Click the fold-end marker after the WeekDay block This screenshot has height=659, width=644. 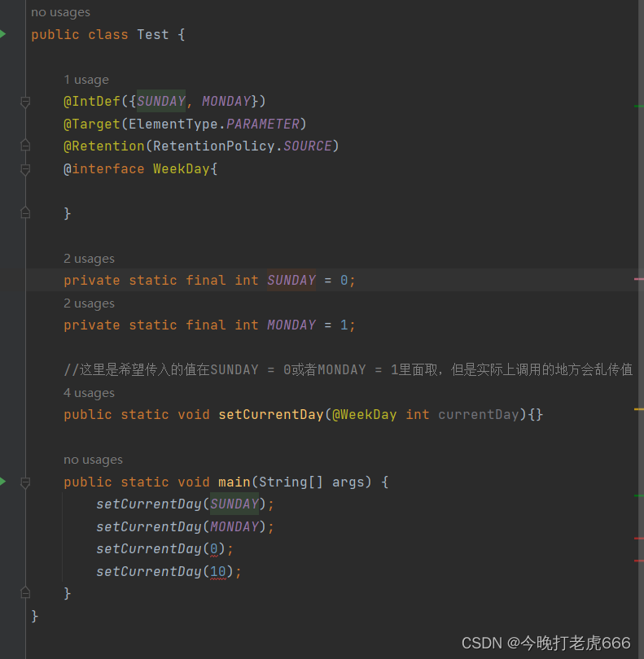point(25,213)
